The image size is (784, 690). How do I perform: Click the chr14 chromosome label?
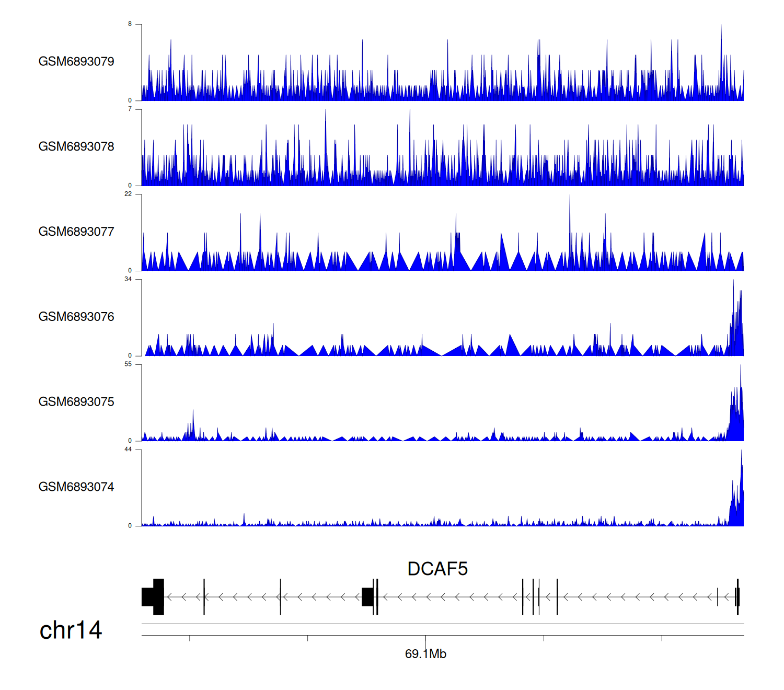click(71, 630)
